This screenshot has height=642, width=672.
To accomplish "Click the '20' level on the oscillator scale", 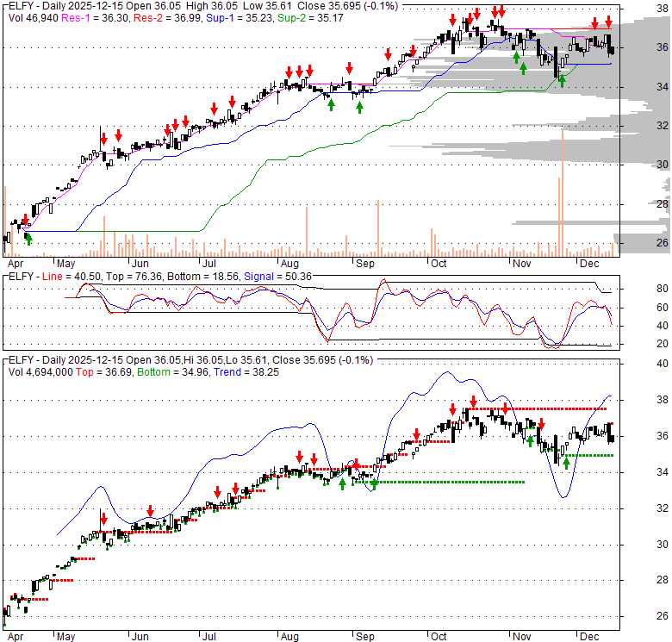I will click(x=663, y=344).
